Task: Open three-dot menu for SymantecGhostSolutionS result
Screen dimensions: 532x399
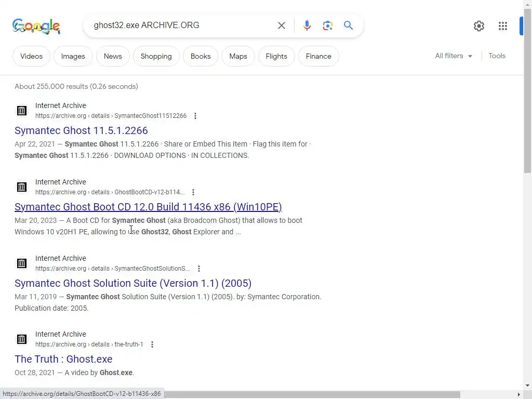Action: click(199, 269)
